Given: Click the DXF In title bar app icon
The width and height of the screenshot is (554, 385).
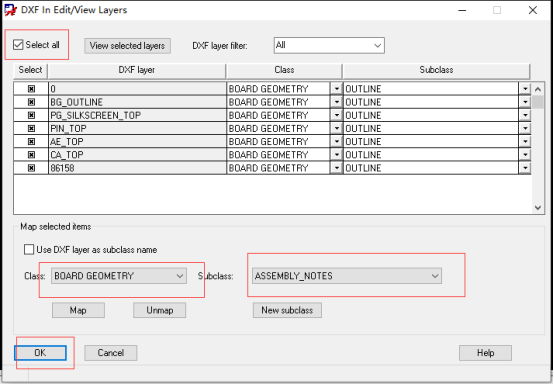Looking at the screenshot, I should tap(11, 10).
